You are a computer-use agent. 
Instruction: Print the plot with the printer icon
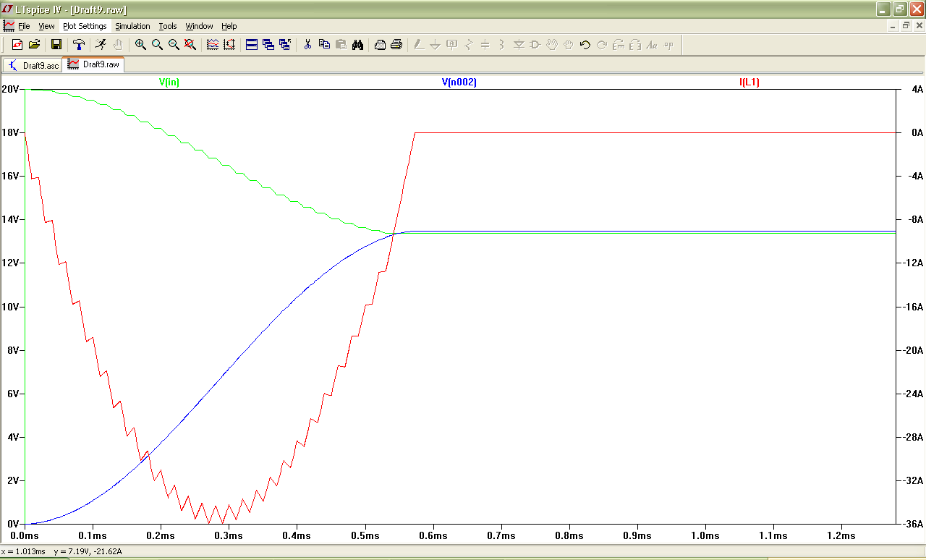[x=396, y=45]
